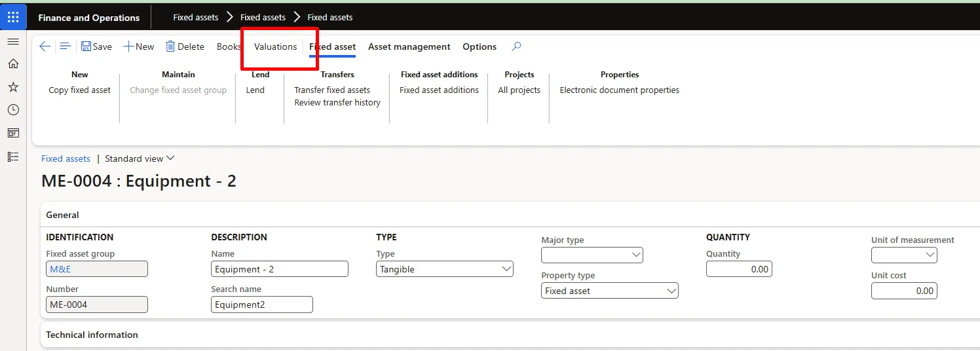Click Finance and Operations title
The height and width of the screenshot is (351, 980).
point(89,18)
